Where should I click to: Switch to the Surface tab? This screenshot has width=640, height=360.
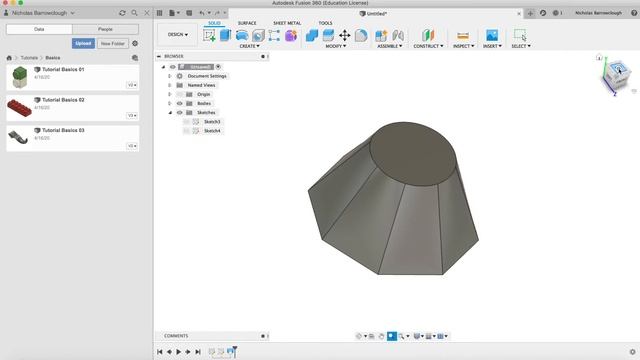click(247, 23)
